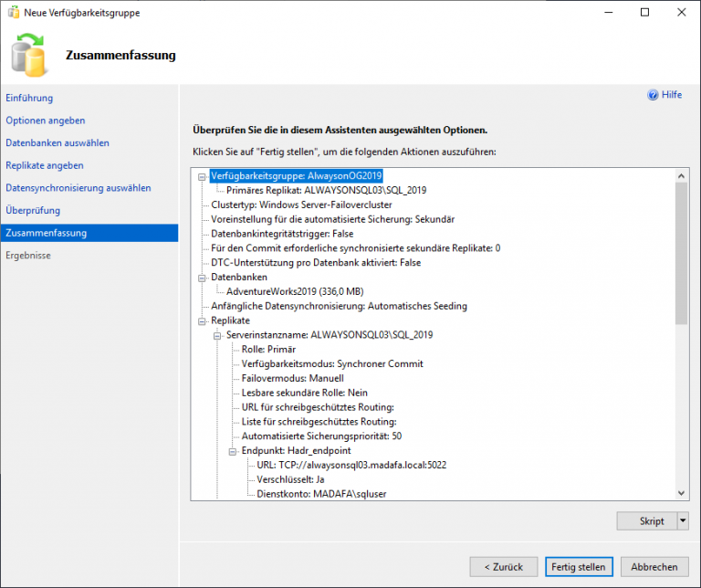Click the summary tree scrollbar thumb
This screenshot has height=588, width=701.
click(681, 253)
